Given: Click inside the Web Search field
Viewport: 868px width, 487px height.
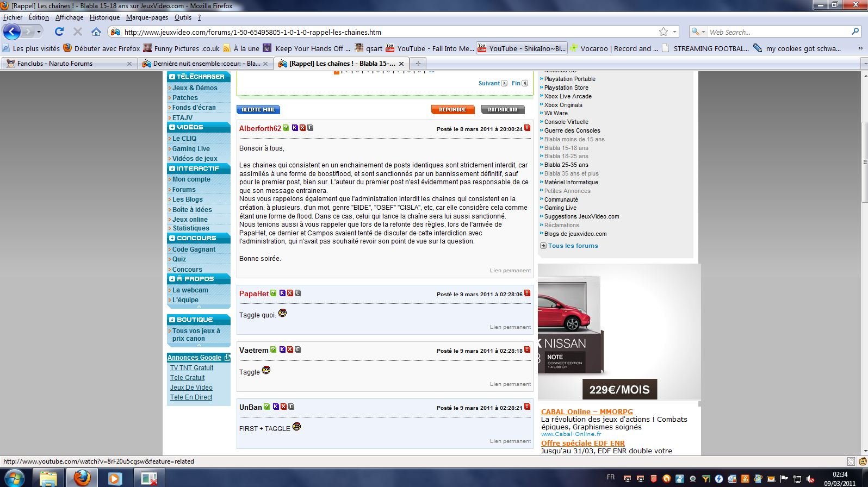Looking at the screenshot, I should [x=778, y=32].
